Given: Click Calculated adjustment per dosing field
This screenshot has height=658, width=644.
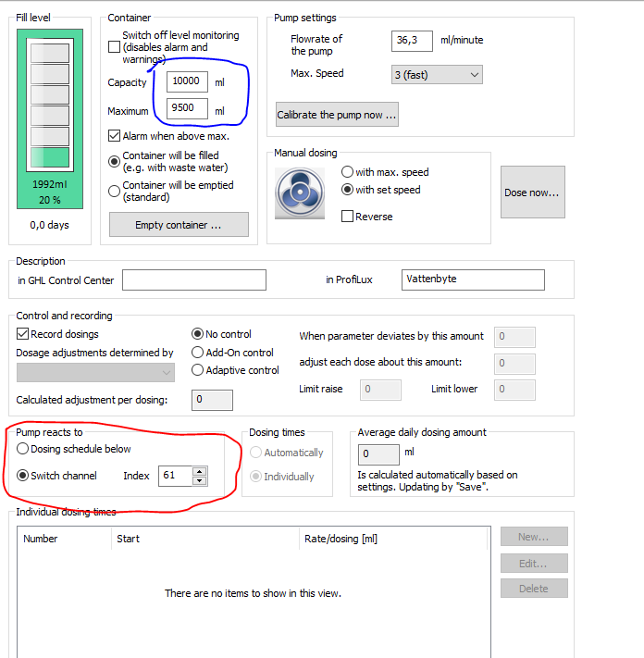Looking at the screenshot, I should click(x=212, y=400).
